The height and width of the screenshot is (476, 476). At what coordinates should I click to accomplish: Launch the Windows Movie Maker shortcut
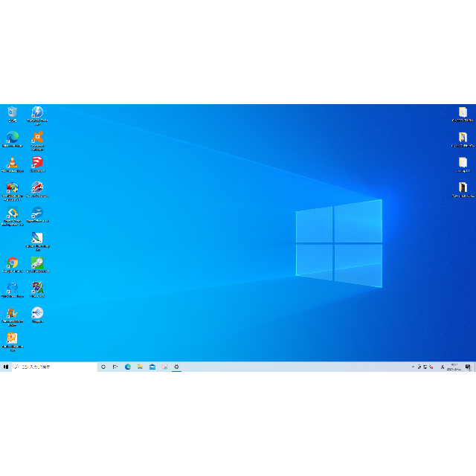click(12, 317)
